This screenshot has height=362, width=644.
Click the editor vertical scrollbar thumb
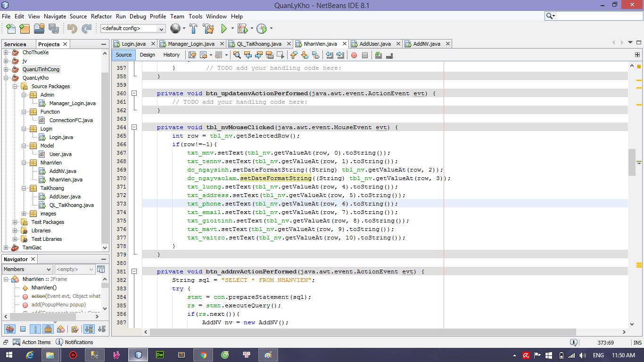632,162
